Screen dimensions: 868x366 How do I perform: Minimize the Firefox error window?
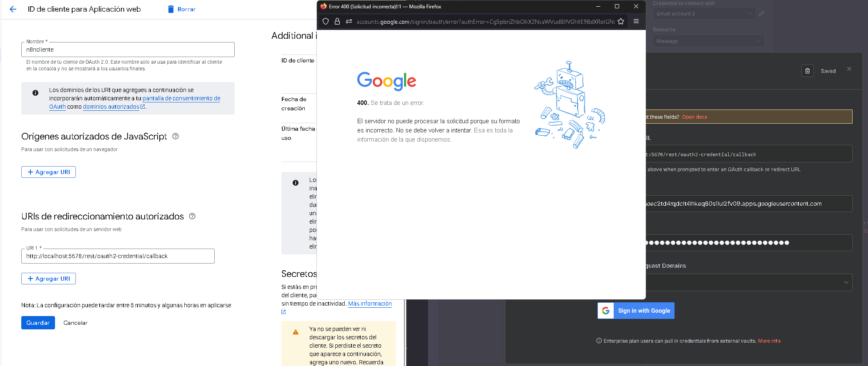pos(598,6)
